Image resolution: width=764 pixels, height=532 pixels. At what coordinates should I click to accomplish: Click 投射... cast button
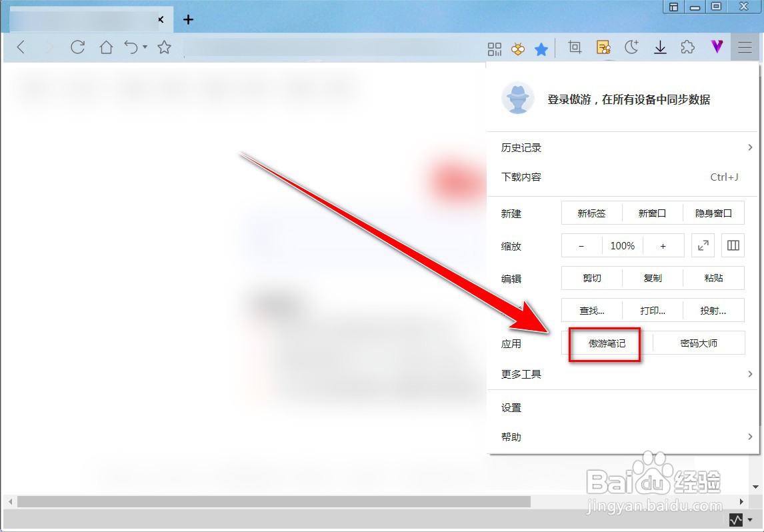[714, 311]
